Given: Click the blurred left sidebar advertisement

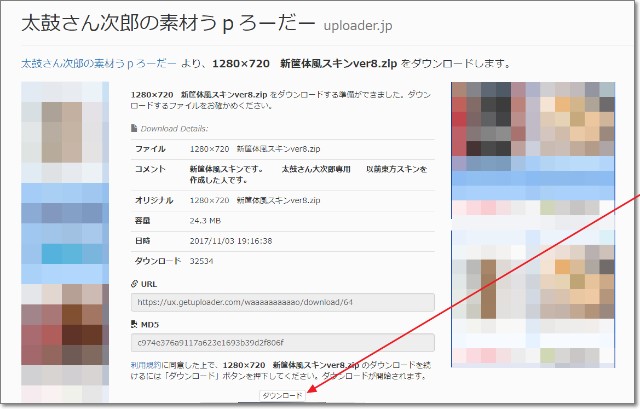Looking at the screenshot, I should click(x=65, y=240).
